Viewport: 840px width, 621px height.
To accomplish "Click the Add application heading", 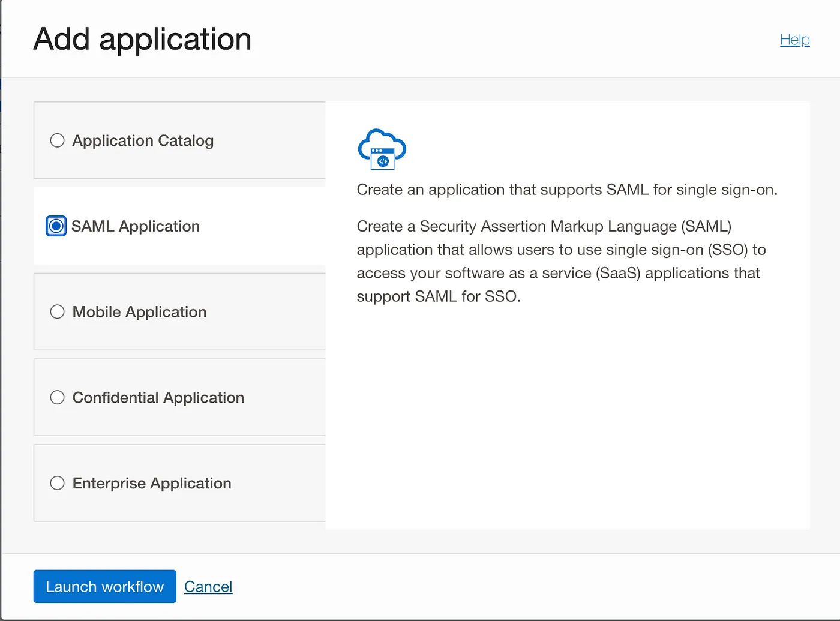I will click(142, 40).
